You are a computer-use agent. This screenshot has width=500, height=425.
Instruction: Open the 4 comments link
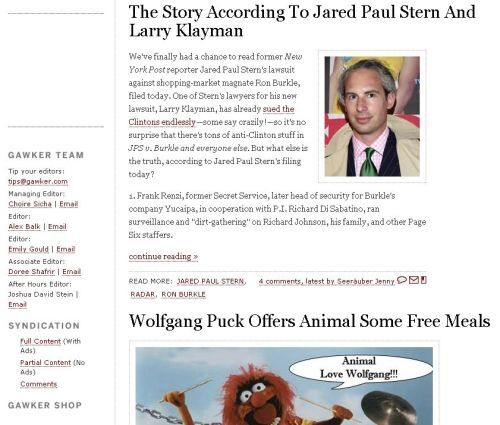point(326,281)
